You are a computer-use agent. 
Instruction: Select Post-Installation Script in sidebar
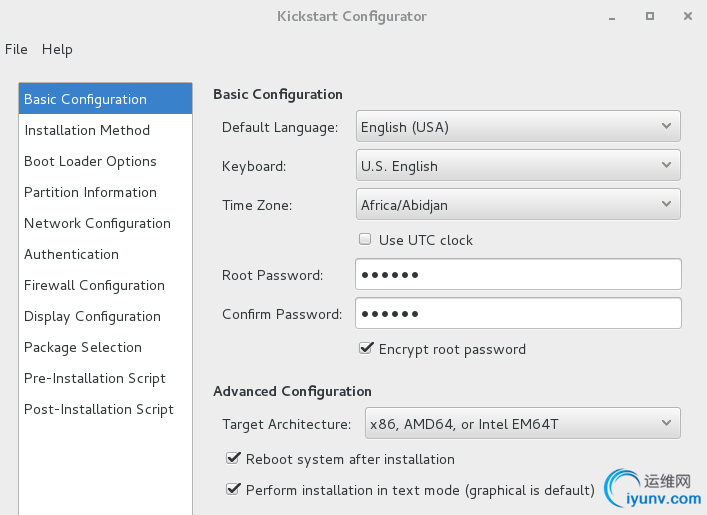click(x=99, y=409)
